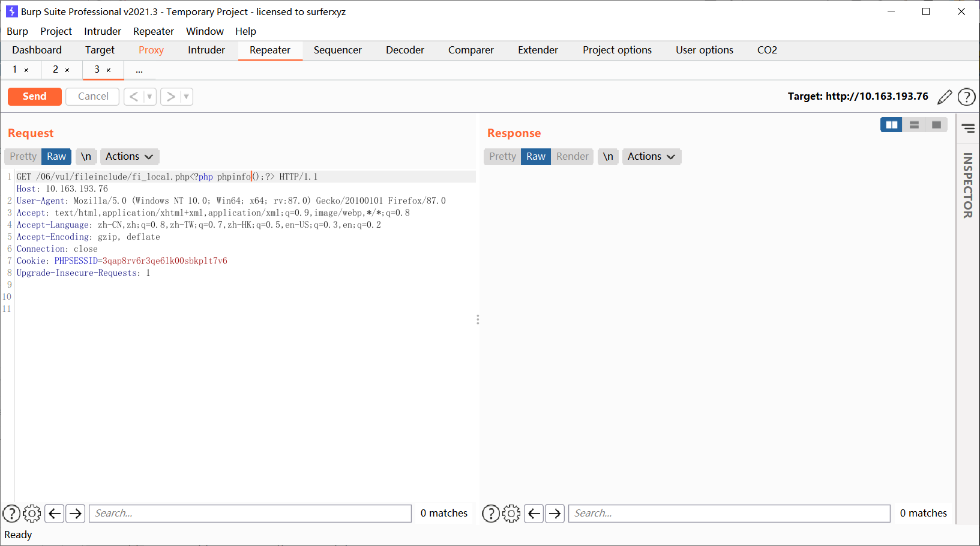Open the Repeater menu
This screenshot has width=980, height=546.
coord(154,31)
